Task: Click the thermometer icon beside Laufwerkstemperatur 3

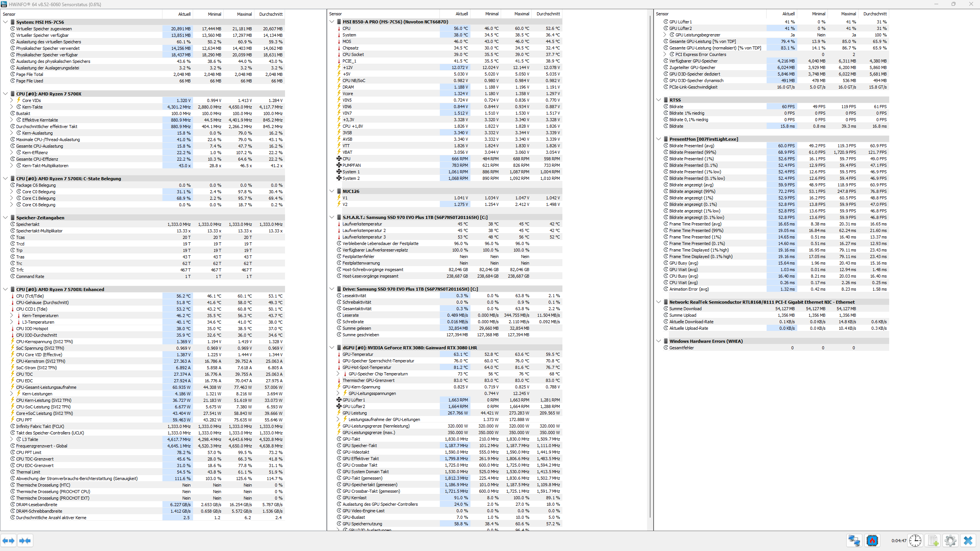Action: [339, 237]
